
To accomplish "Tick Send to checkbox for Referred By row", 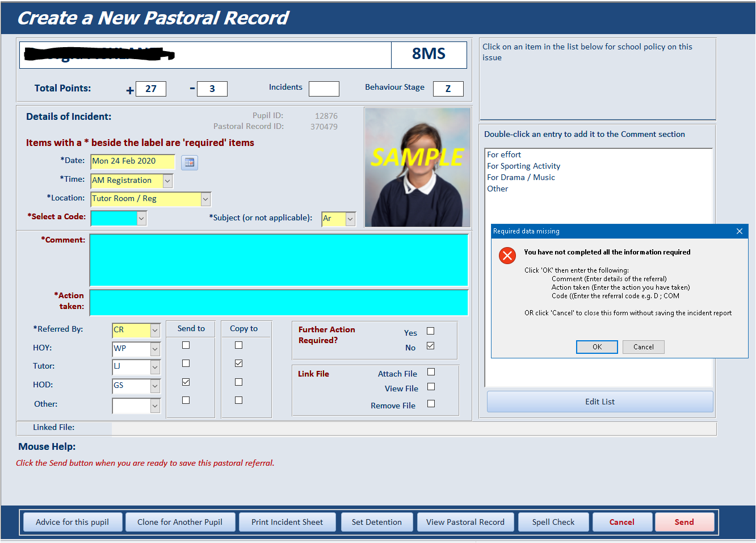I will (186, 345).
